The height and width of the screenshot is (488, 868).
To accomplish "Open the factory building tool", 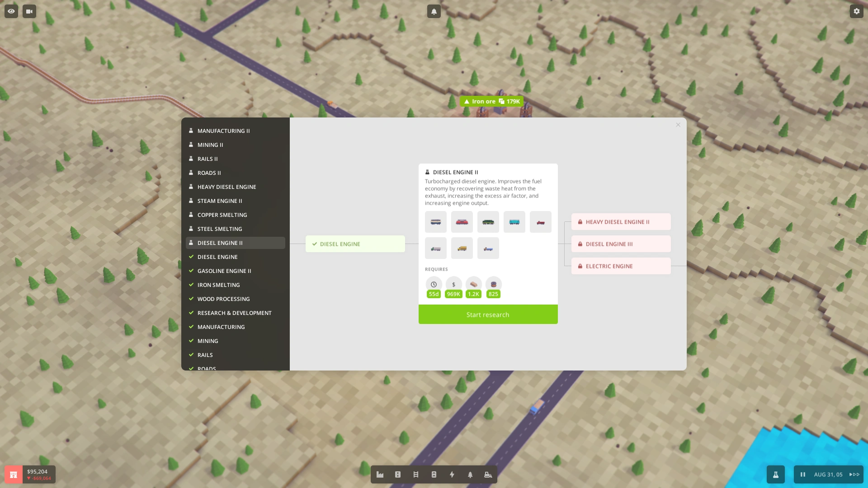I will pos(380,474).
